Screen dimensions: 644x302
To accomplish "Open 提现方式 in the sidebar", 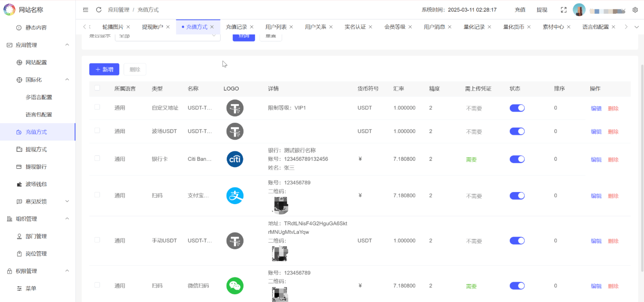I will (36, 149).
